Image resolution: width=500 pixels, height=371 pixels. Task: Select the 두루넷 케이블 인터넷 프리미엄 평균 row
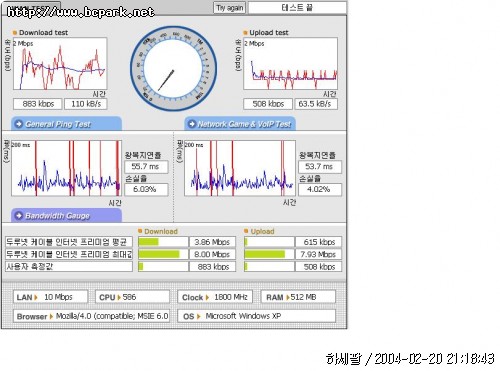tap(69, 242)
